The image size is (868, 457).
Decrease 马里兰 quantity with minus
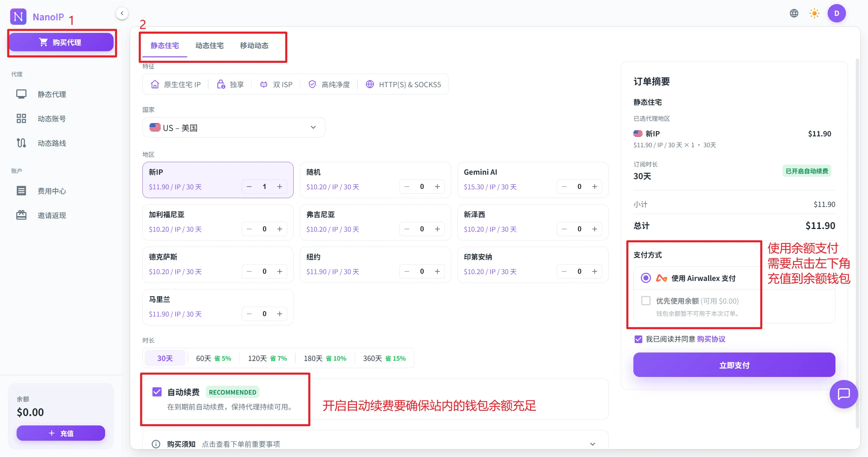249,314
